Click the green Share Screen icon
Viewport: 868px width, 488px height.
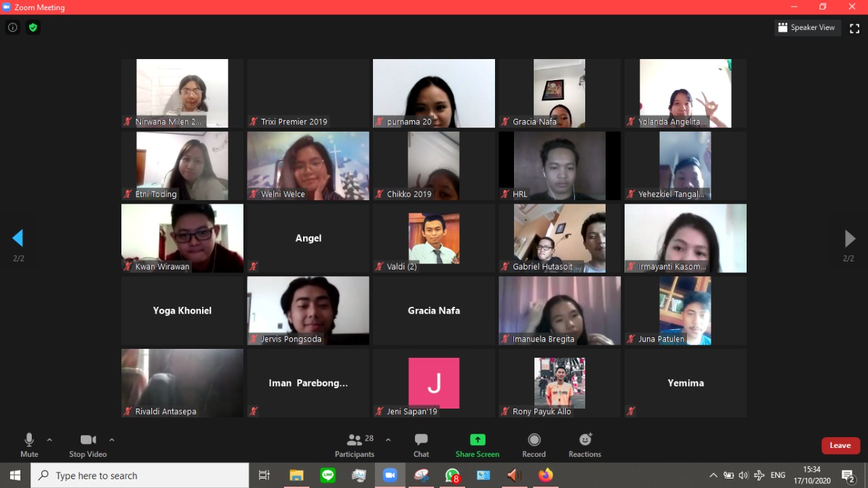click(477, 440)
